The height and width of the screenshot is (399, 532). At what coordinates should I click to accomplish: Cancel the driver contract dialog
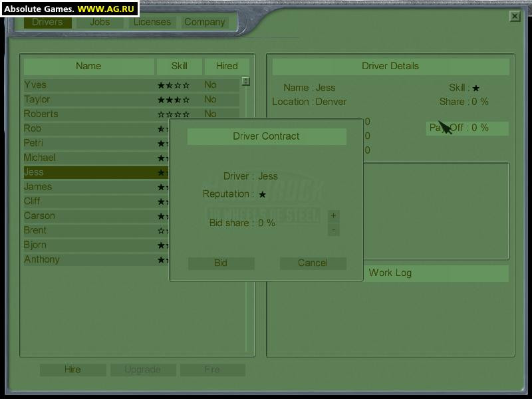(x=313, y=263)
